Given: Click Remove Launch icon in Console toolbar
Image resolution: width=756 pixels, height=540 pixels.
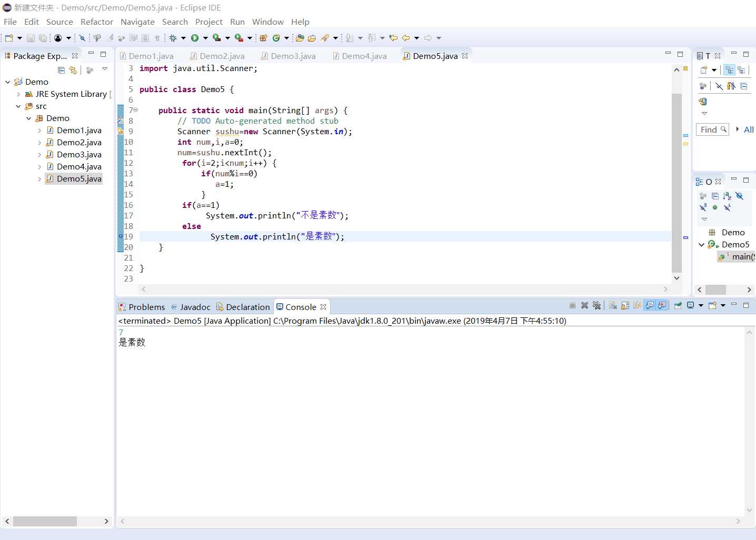Looking at the screenshot, I should click(x=584, y=305).
